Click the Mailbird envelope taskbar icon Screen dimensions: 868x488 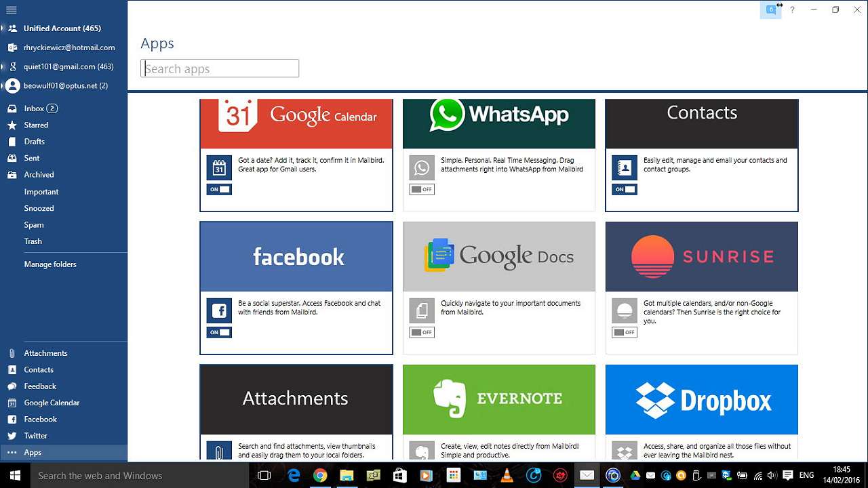(587, 475)
